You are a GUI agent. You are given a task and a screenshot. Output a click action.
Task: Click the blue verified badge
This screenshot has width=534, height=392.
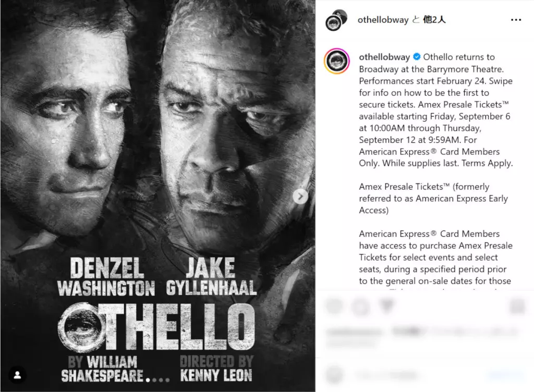[417, 57]
